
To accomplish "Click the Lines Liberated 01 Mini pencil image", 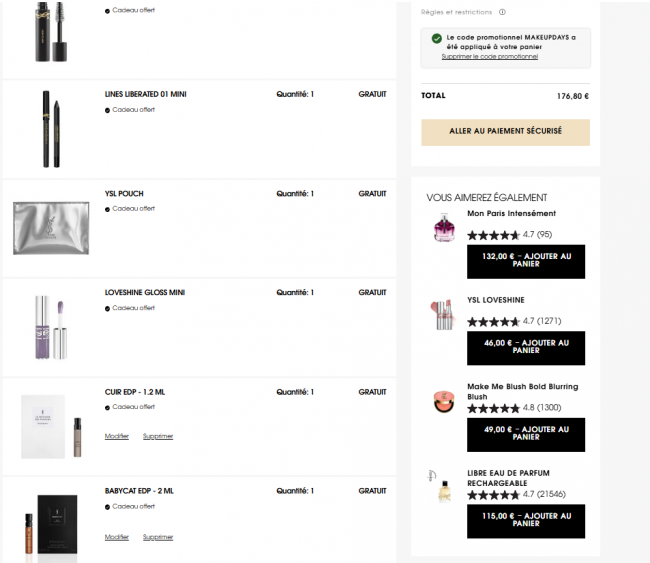I will click(x=51, y=129).
